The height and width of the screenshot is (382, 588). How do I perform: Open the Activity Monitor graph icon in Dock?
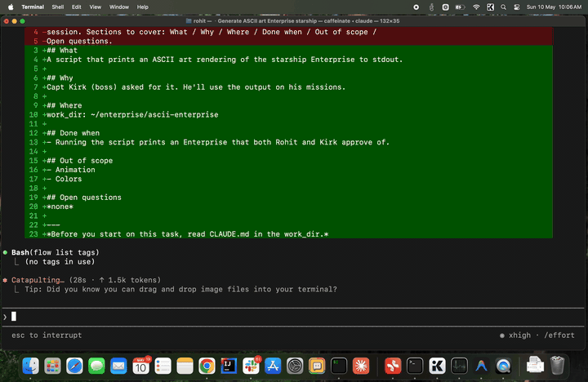[x=459, y=366]
